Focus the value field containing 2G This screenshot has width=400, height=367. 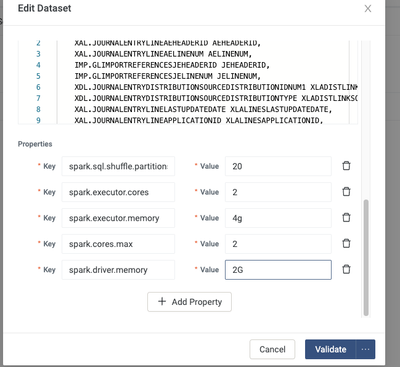click(278, 270)
